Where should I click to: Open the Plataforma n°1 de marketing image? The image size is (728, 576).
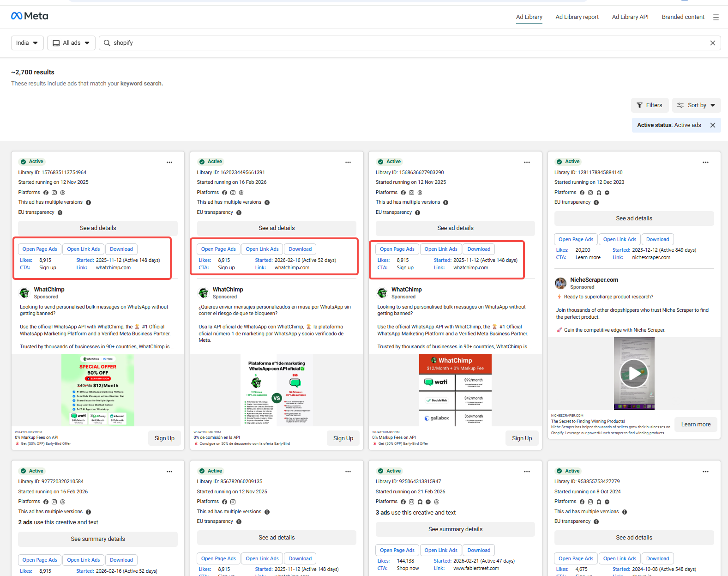click(x=277, y=390)
